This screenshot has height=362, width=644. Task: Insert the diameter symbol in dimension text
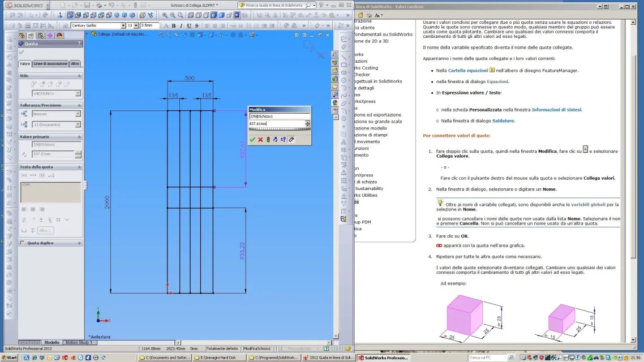coord(24,220)
